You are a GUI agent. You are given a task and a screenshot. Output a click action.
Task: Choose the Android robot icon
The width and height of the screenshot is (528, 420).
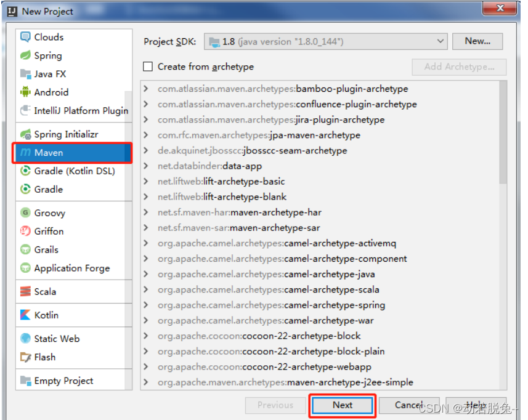[26, 92]
